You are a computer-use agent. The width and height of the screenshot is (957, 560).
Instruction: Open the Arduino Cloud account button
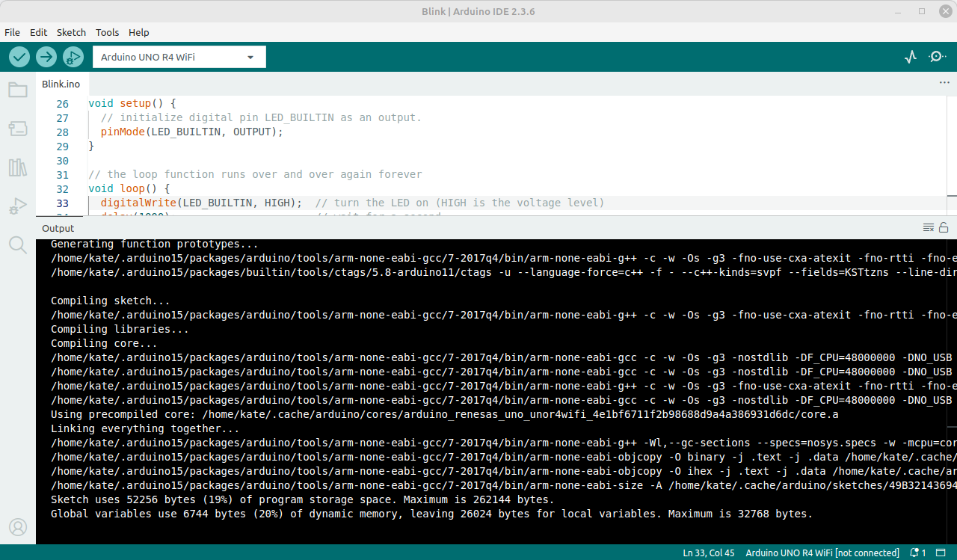click(x=17, y=526)
